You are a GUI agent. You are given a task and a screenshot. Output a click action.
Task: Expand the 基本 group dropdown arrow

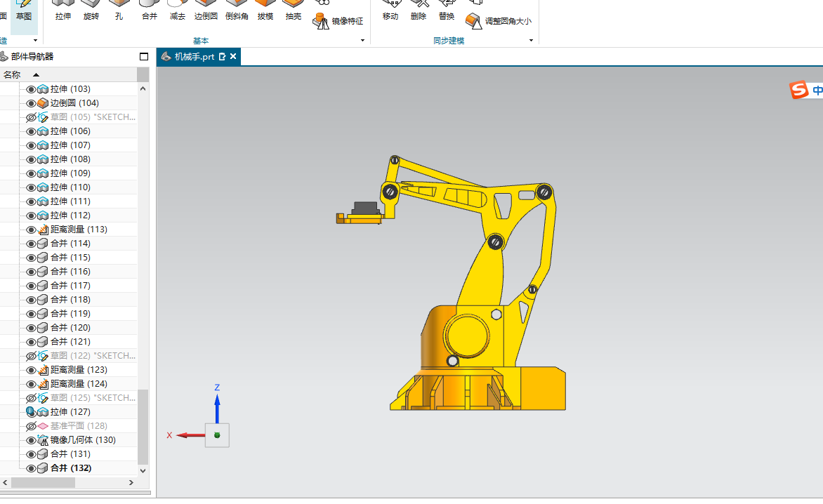362,41
